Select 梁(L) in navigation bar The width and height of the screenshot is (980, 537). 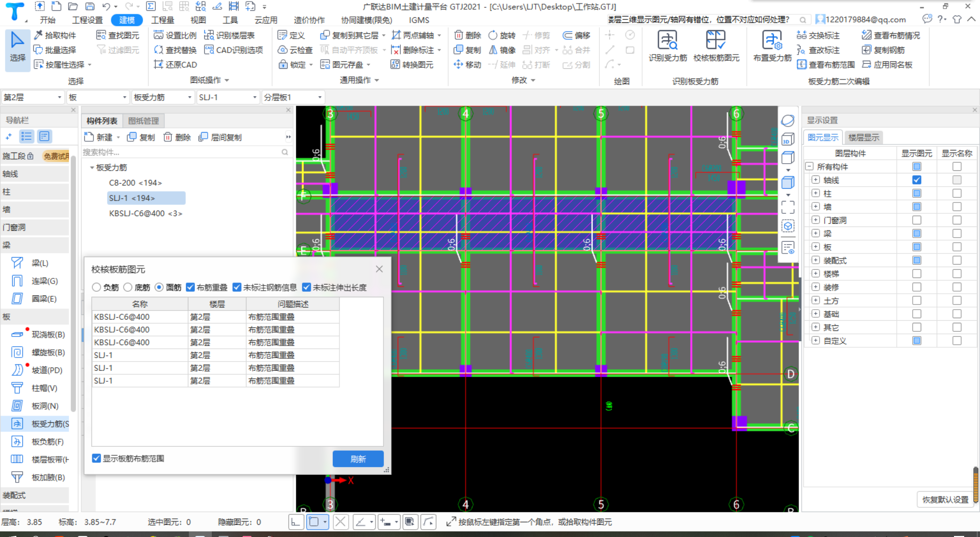coord(31,263)
